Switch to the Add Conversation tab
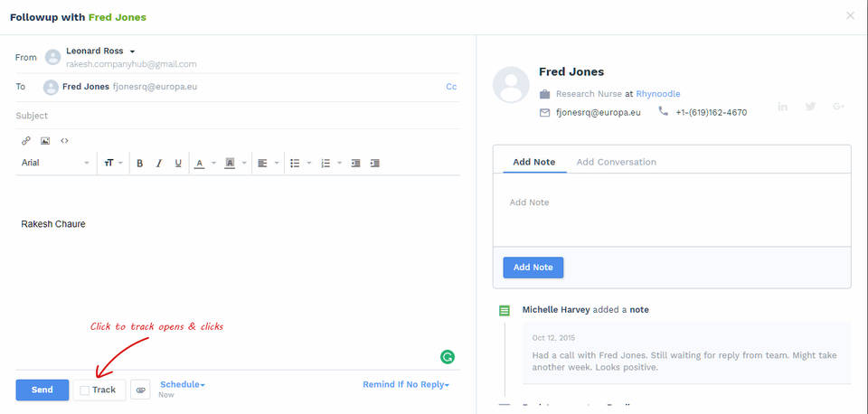This screenshot has width=868, height=414. [x=616, y=162]
